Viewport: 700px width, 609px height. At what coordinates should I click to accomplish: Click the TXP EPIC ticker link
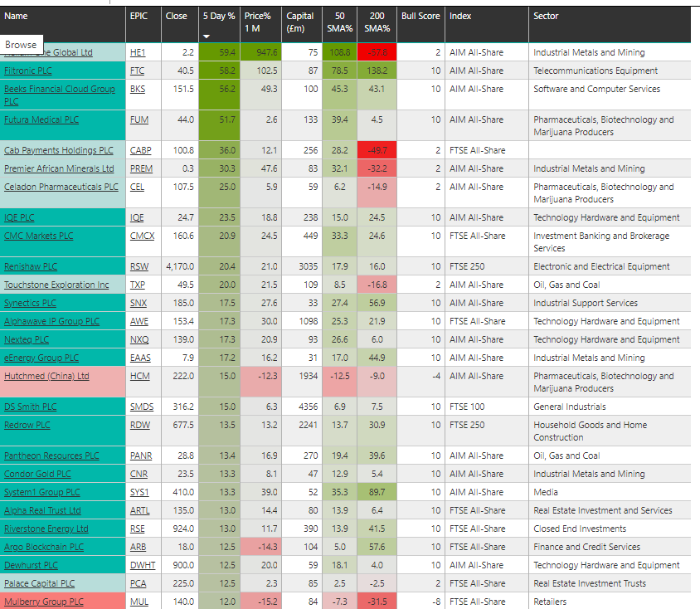[x=138, y=285]
